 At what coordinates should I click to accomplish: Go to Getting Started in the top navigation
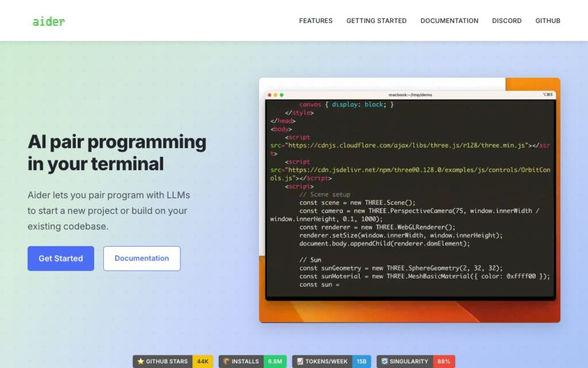[377, 21]
